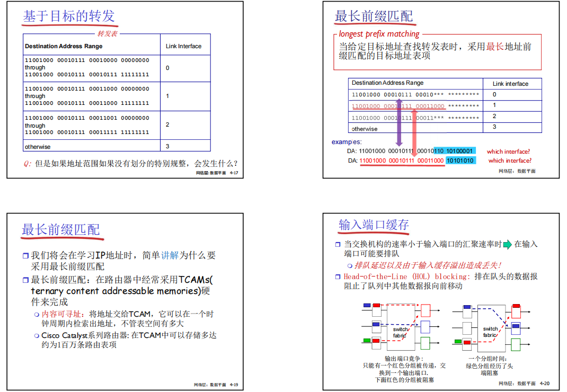Click prefix row '11001000 00010111 00010*** *********'

tap(415, 95)
